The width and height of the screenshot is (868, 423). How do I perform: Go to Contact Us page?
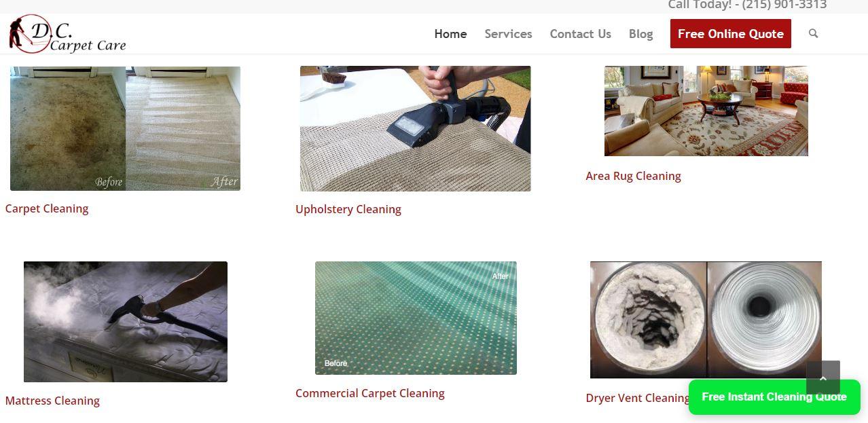(580, 33)
